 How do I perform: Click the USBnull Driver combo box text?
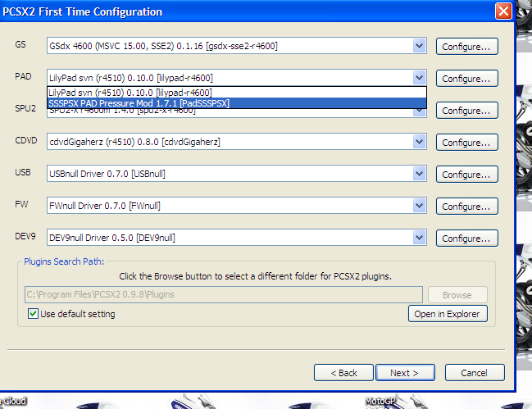tap(107, 174)
